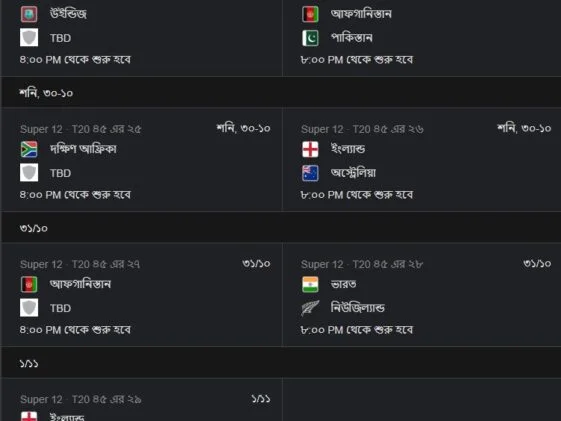Select the 31/10 date section header
Screen dimensions: 561x421
[280, 227]
